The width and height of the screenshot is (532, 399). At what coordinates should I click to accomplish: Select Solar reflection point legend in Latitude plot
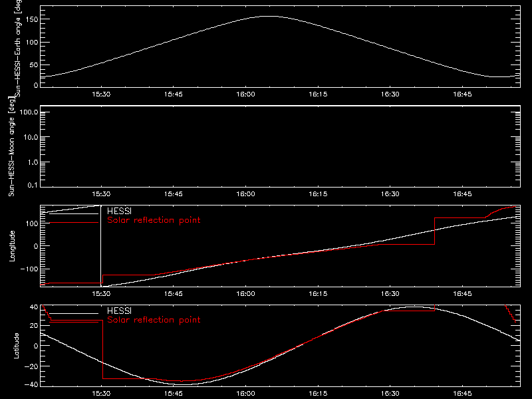click(x=154, y=320)
